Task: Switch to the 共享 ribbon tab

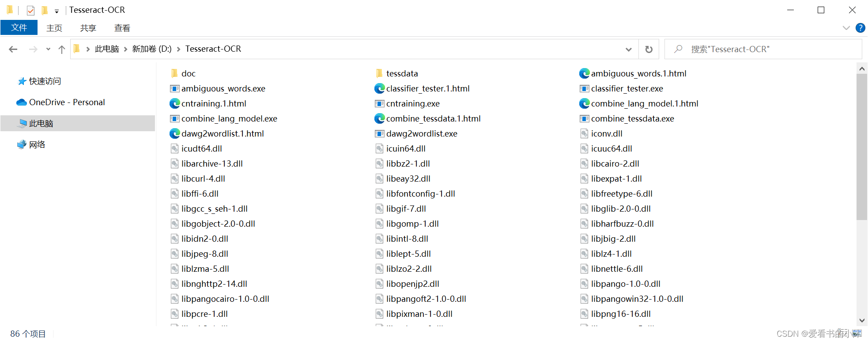Action: point(88,28)
